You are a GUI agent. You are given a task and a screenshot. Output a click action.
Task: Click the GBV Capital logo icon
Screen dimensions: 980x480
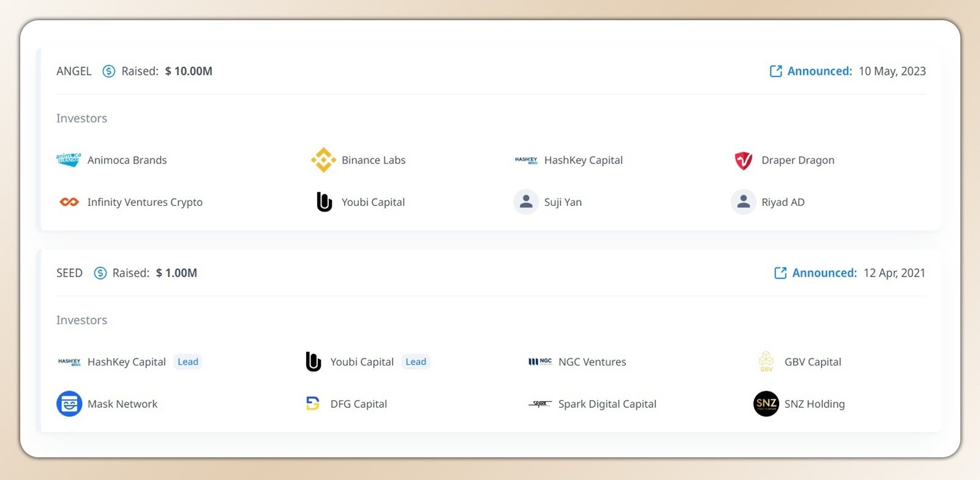(x=766, y=361)
